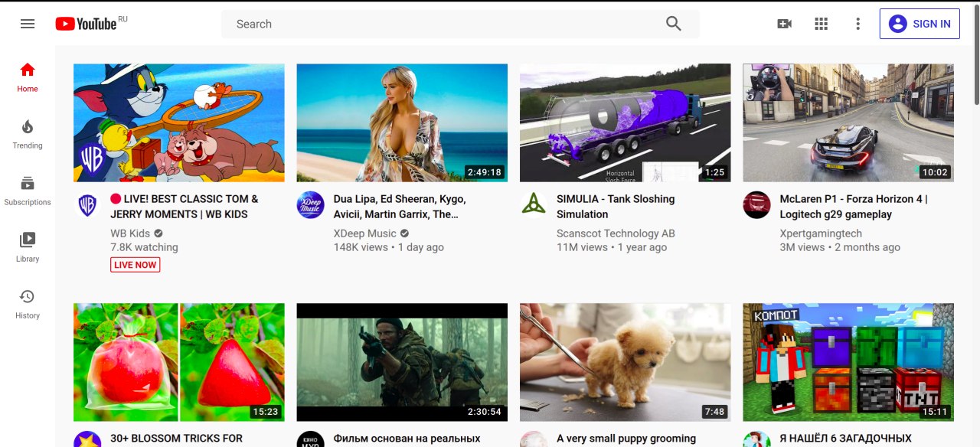Image resolution: width=980 pixels, height=447 pixels.
Task: Open title Я НАШЁЛ 6 ЗАГАДОЧНЫХ
Action: pyautogui.click(x=846, y=439)
